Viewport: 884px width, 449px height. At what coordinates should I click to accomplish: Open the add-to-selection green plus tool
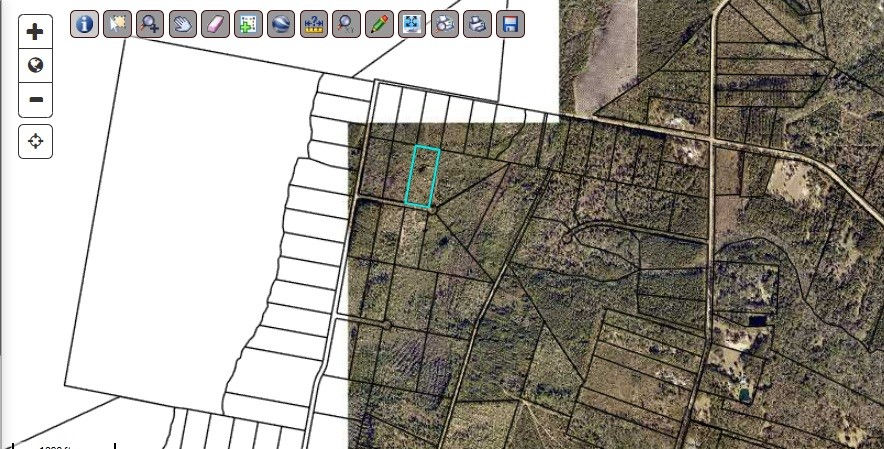[x=248, y=24]
